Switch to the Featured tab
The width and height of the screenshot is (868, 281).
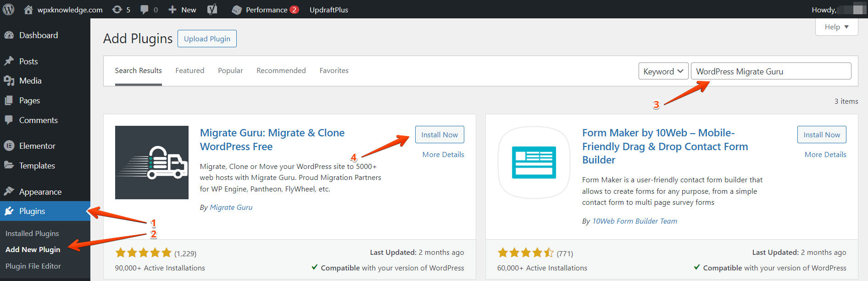pyautogui.click(x=190, y=71)
